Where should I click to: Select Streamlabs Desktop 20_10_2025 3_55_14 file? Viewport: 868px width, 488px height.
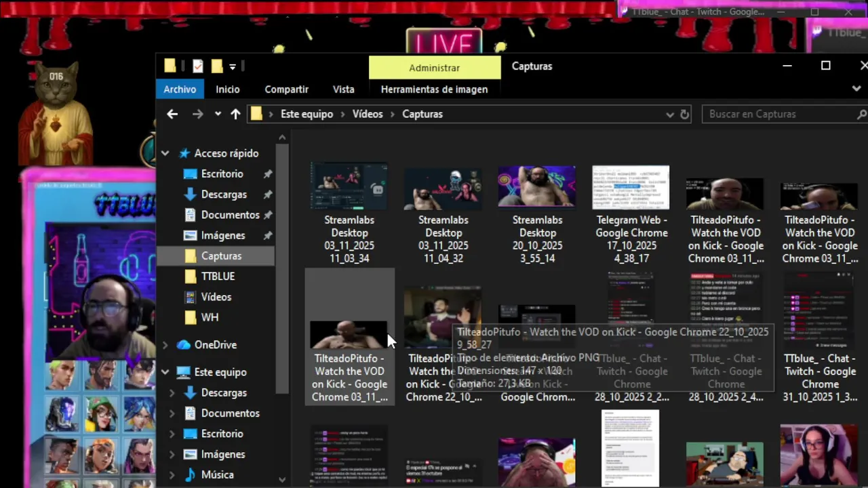click(x=538, y=214)
